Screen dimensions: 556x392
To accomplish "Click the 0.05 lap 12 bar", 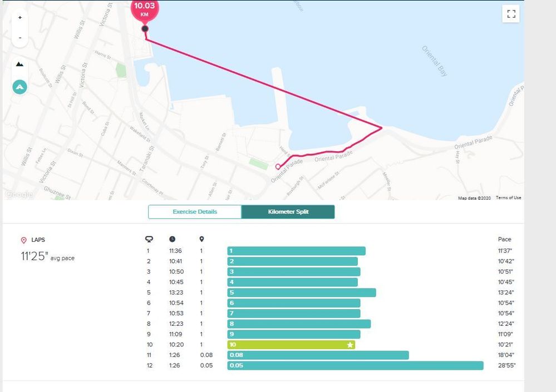I will (355, 365).
